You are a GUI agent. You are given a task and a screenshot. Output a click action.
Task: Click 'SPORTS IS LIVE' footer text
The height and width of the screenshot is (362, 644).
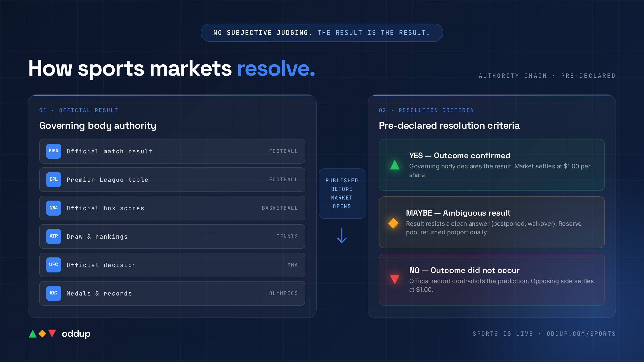point(503,334)
